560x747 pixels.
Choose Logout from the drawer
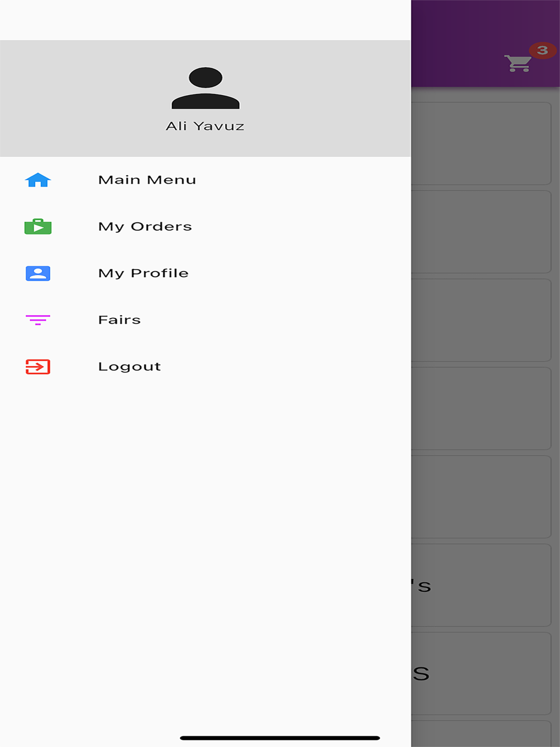205,367
